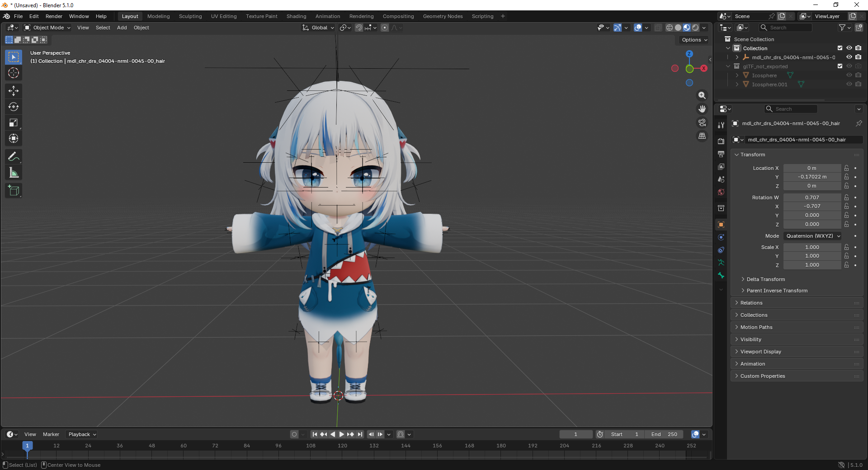Click the current frame number field
The width and height of the screenshot is (868, 470).
pyautogui.click(x=576, y=434)
